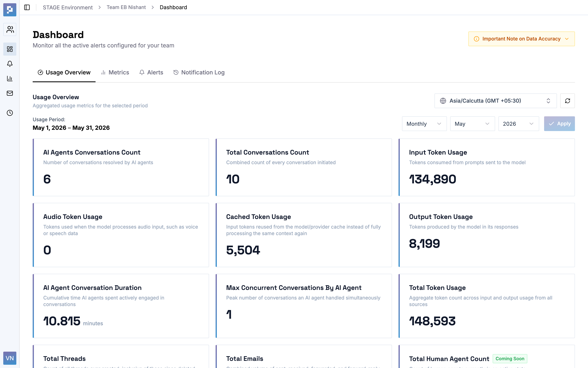Toggle the sidebar panel icon
588x368 pixels.
(x=27, y=7)
